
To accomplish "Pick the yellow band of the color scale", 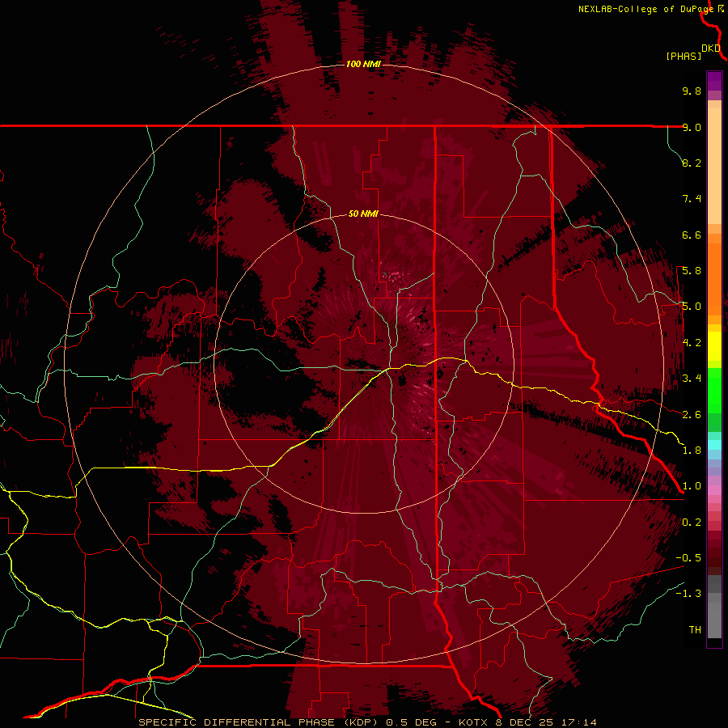I will pos(714,346).
